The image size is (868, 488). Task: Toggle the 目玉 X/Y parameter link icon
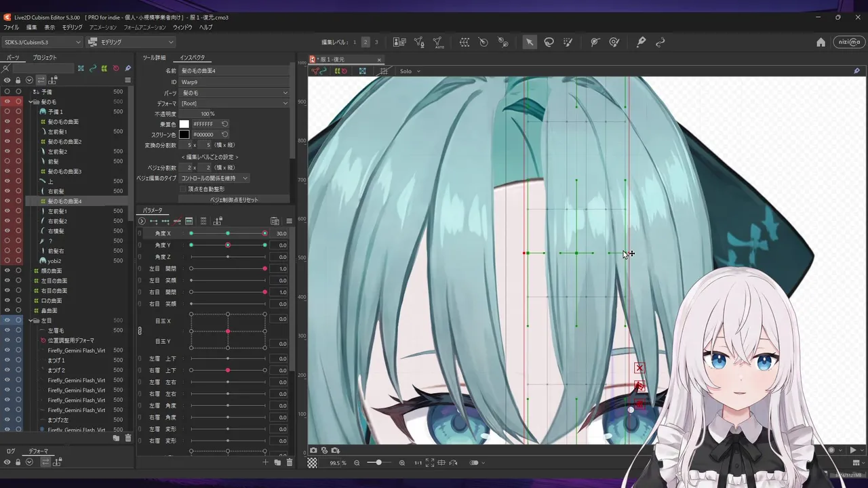click(x=140, y=331)
